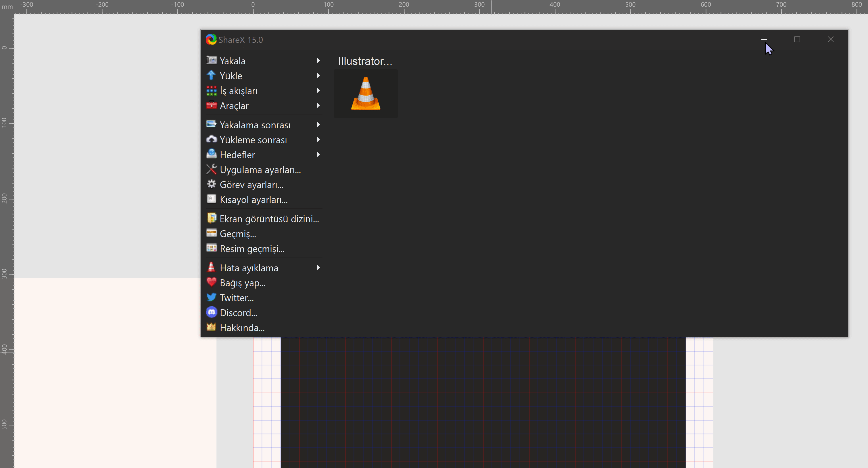Expand the Yakalama sonrası submenu arrow
Image resolution: width=868 pixels, height=468 pixels.
click(x=318, y=125)
